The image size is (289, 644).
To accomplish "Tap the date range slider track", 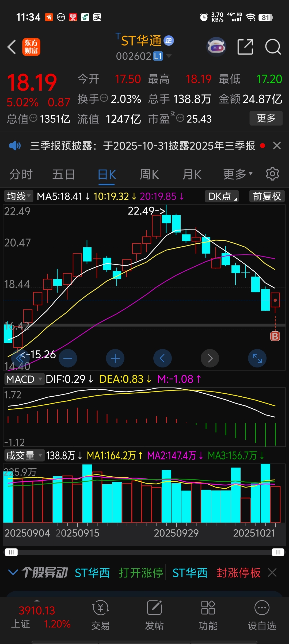I will pyautogui.click(x=144, y=552).
